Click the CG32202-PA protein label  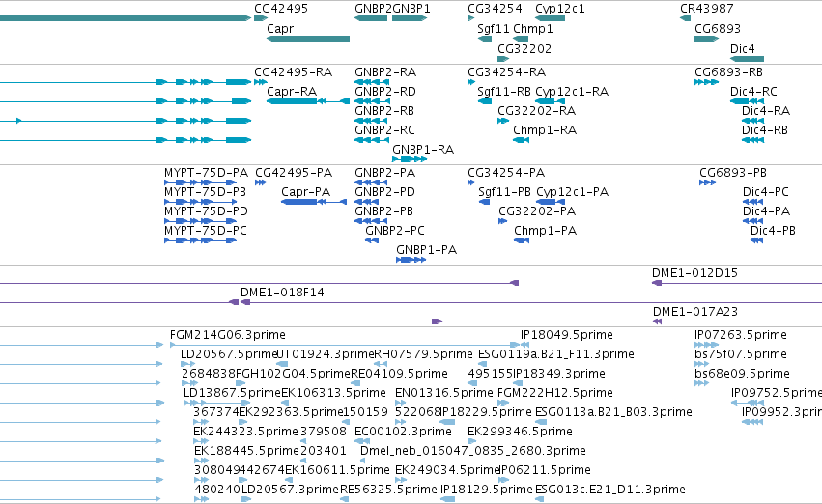point(537,211)
